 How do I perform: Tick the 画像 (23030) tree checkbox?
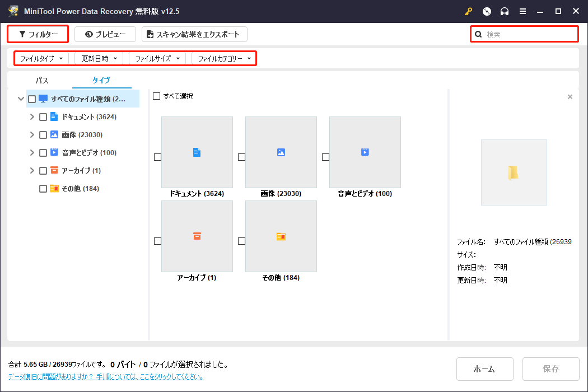(x=43, y=134)
